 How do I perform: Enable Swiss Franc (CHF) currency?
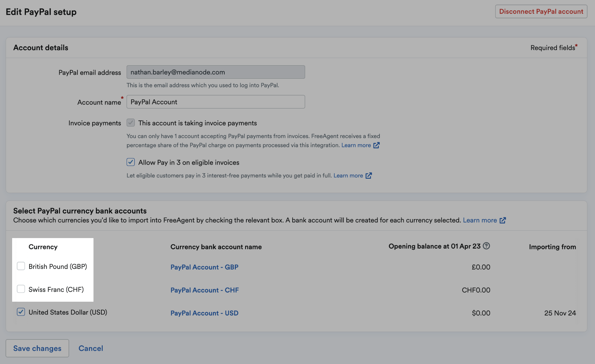click(x=21, y=289)
